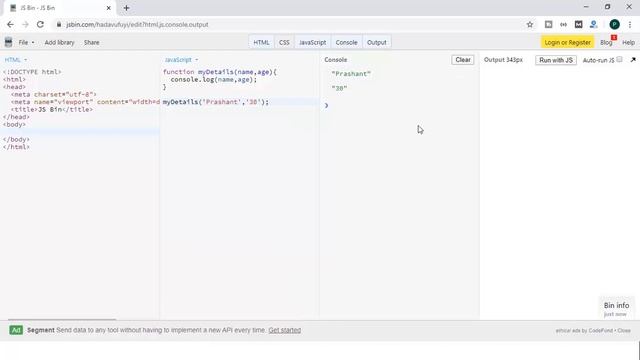Open the Blog link

(606, 42)
